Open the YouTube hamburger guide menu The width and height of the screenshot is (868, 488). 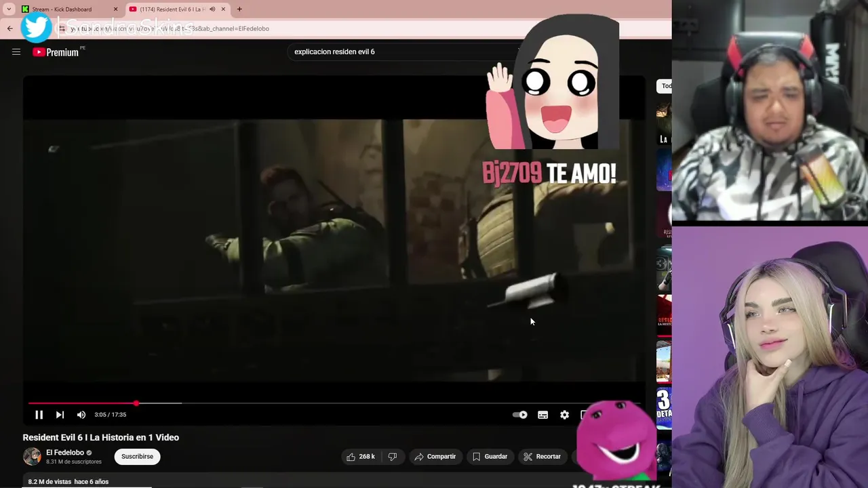click(x=16, y=52)
